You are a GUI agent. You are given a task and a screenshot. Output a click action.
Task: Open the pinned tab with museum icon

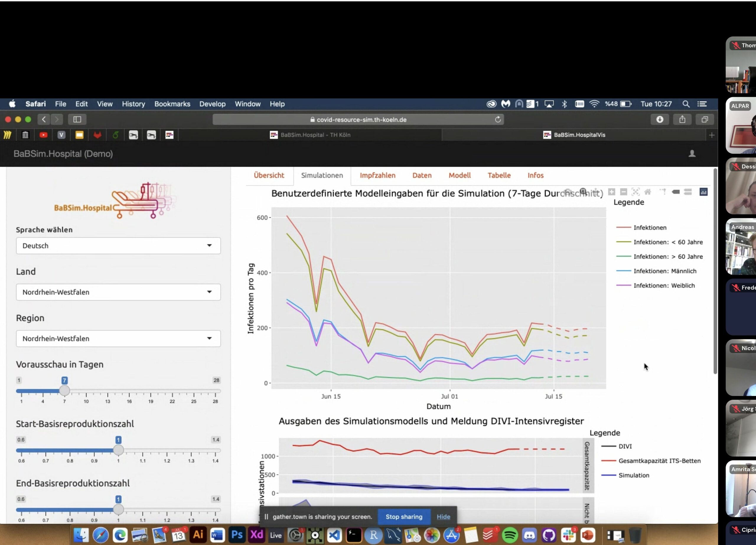25,135
